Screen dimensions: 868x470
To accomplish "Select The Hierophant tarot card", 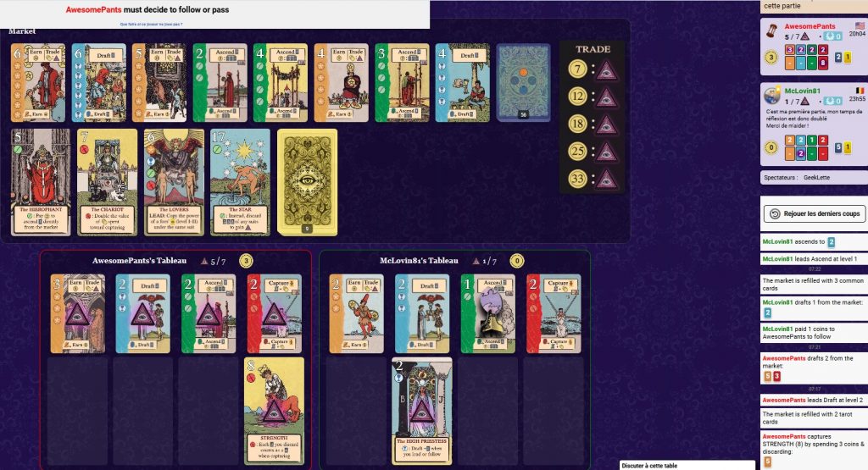I will pyautogui.click(x=41, y=182).
